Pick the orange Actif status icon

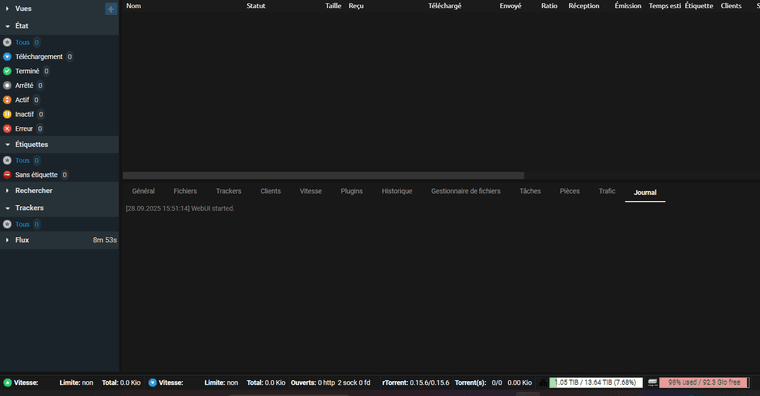[7, 100]
